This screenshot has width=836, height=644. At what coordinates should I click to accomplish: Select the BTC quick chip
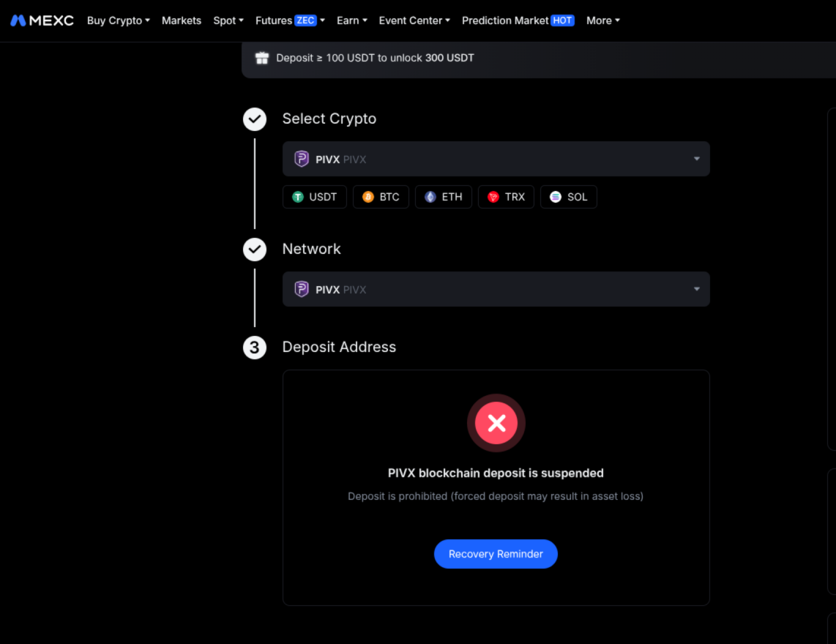pos(381,197)
